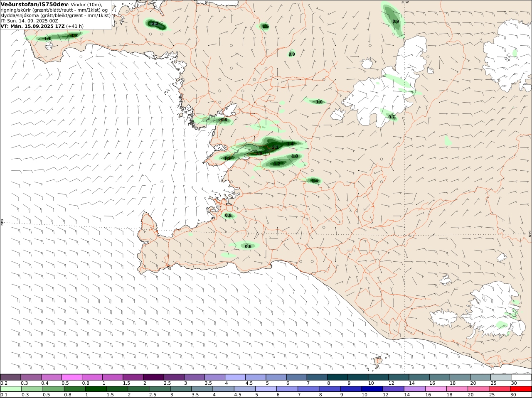Pick the light gray 25–30 snow-scale swatch
532x398 pixels.
(501, 377)
